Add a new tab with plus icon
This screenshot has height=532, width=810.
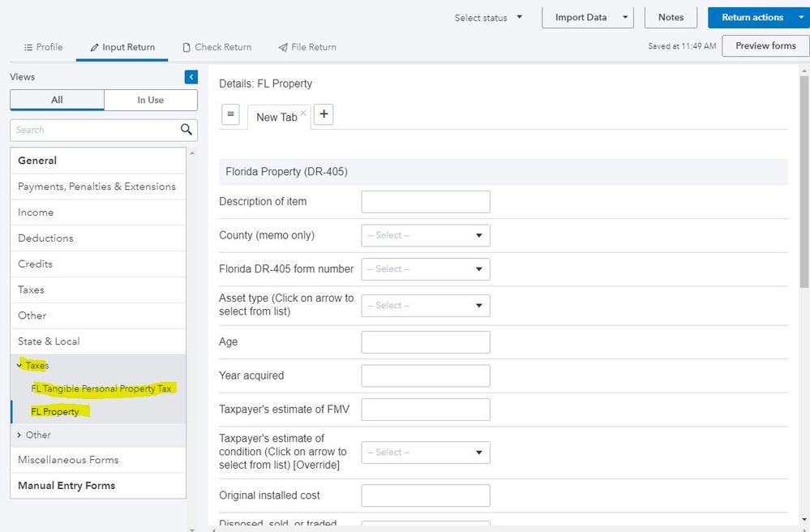point(324,114)
